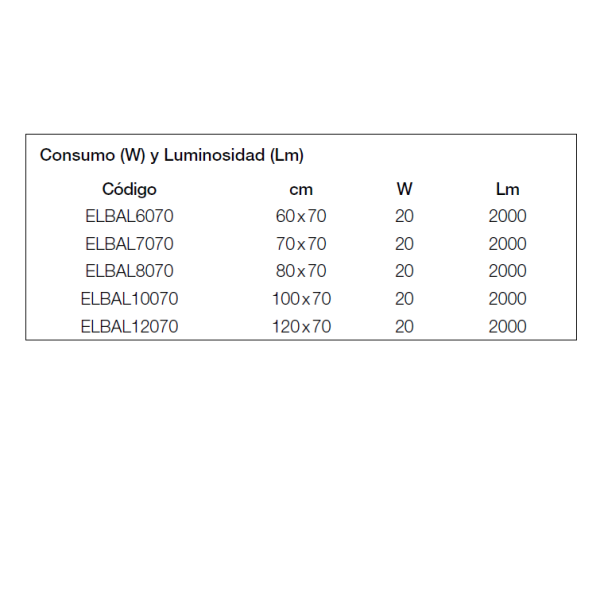Select the Código column header

[129, 190]
